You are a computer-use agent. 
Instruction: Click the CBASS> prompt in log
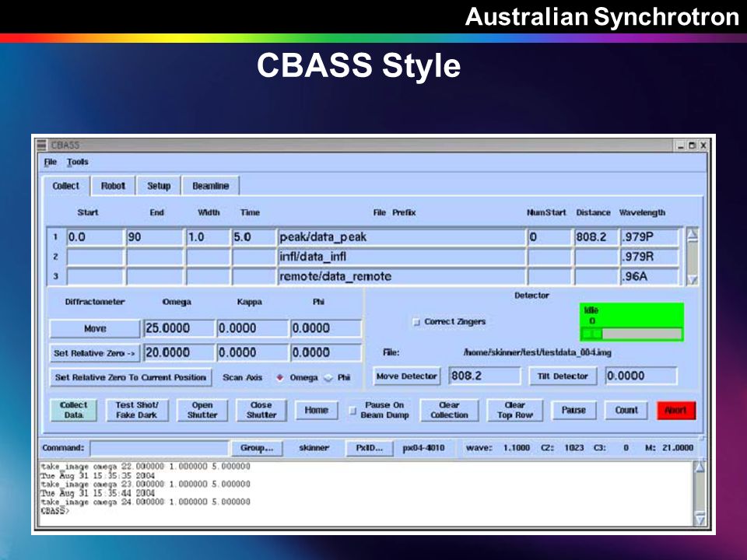pos(54,511)
